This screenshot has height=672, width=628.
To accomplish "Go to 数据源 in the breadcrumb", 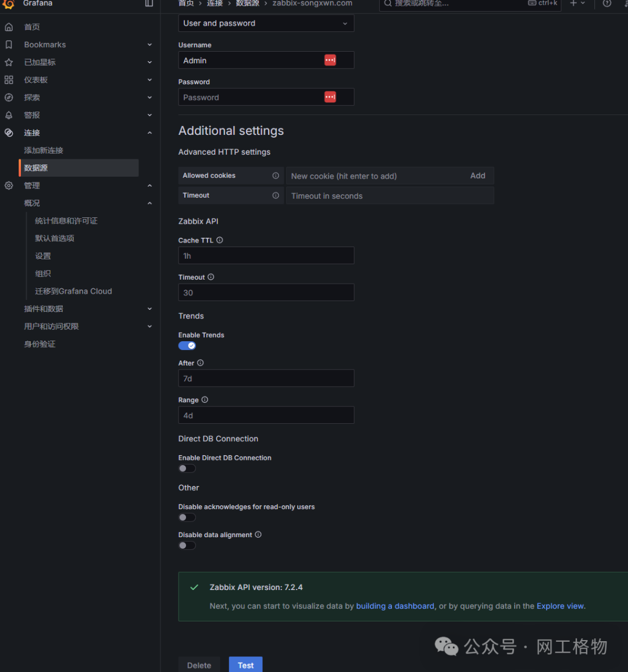I will click(x=247, y=3).
